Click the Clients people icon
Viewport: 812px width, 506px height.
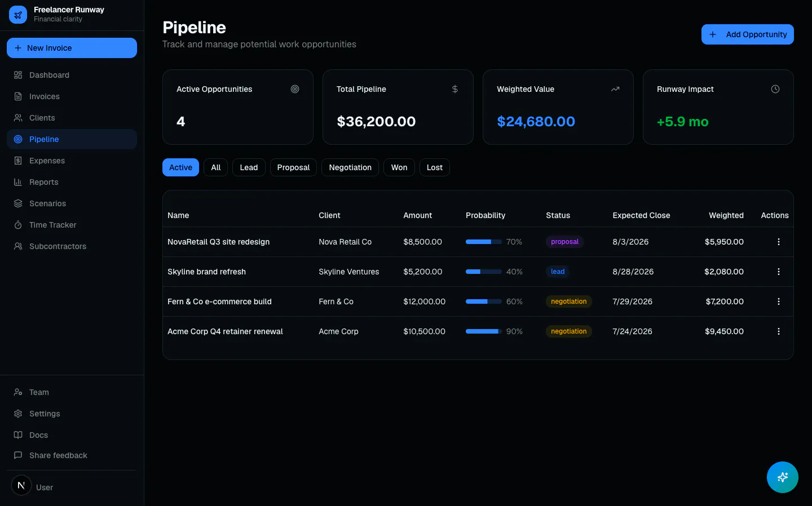tap(18, 118)
